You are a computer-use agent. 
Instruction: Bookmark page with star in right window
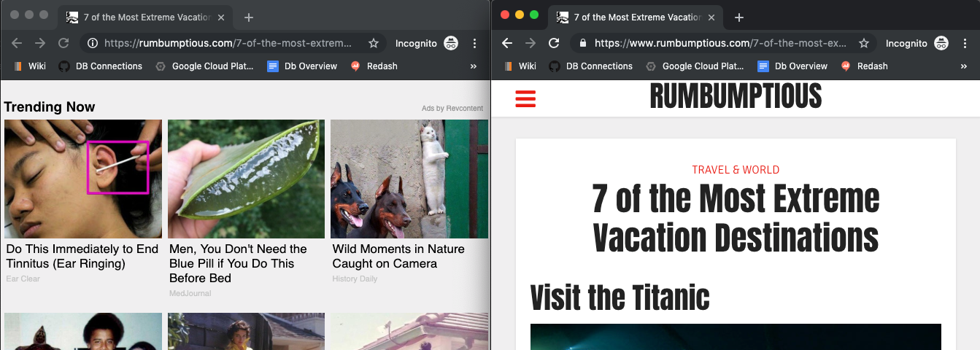tap(864, 43)
